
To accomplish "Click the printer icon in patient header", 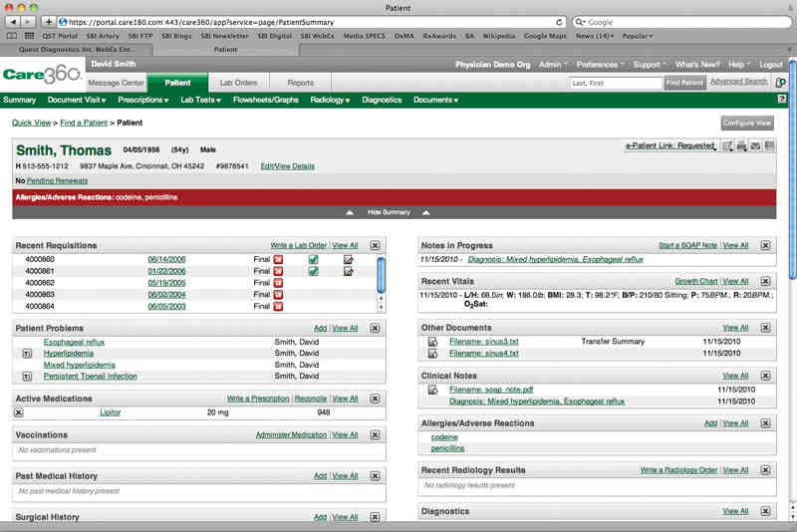I will click(x=741, y=146).
